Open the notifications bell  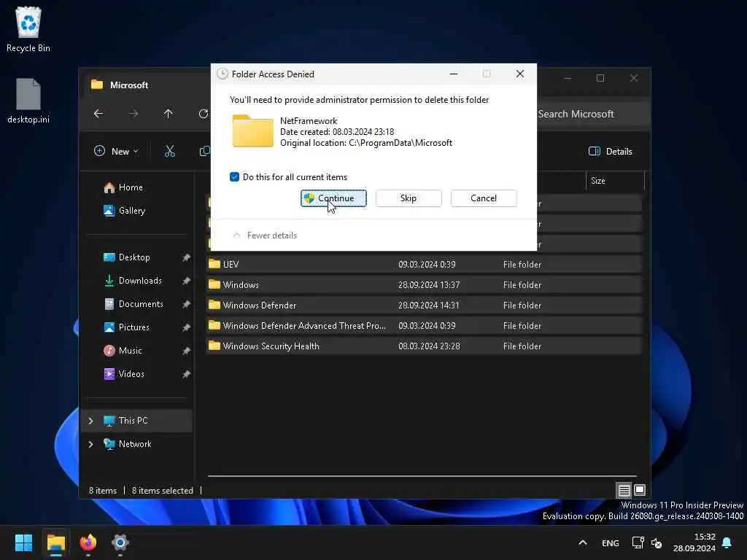(x=727, y=542)
